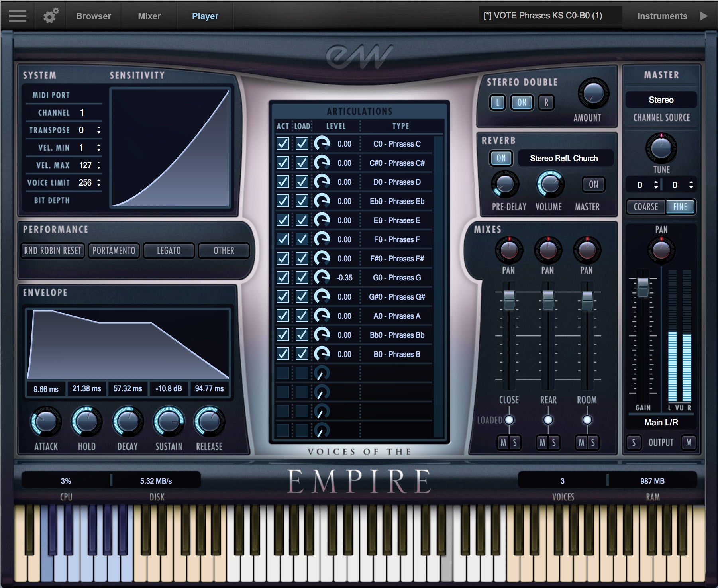The height and width of the screenshot is (588, 718).
Task: Open the settings gear
Action: (x=50, y=16)
